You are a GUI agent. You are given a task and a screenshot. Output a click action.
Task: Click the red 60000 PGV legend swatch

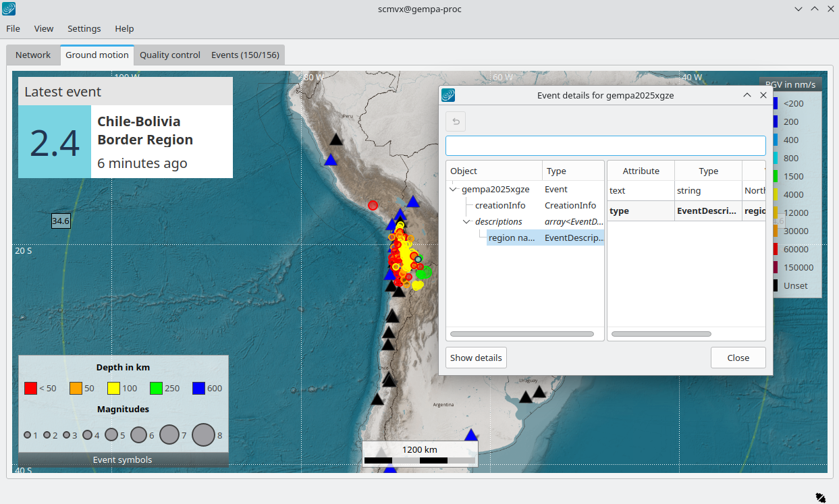774,250
